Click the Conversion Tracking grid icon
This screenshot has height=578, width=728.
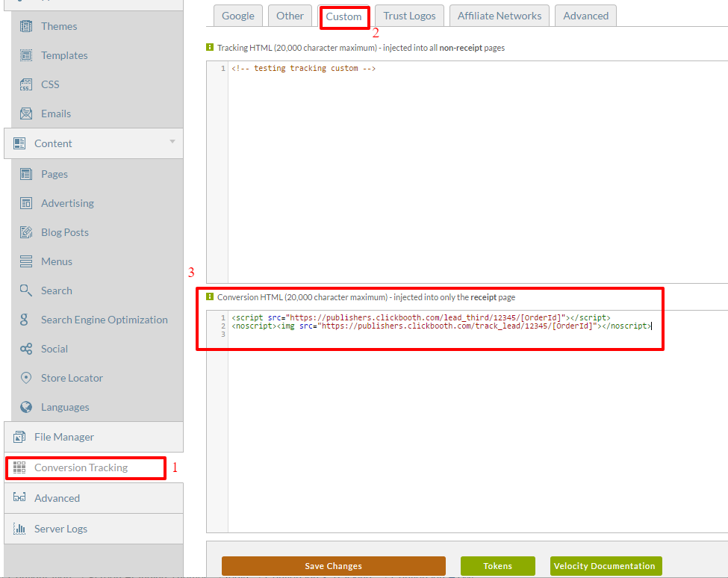[19, 467]
